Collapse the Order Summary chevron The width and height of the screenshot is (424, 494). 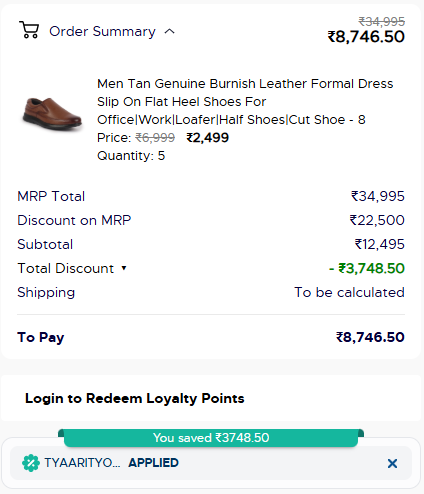point(169,31)
